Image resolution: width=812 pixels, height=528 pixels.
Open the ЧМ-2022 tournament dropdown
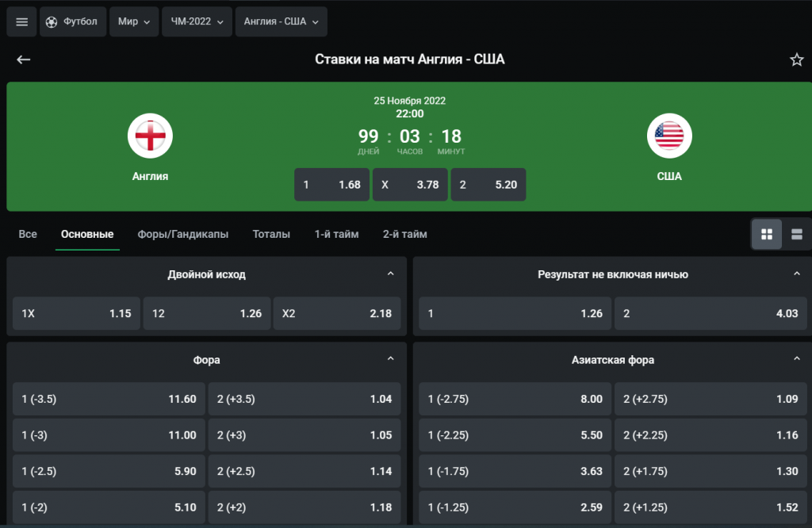pos(197,22)
